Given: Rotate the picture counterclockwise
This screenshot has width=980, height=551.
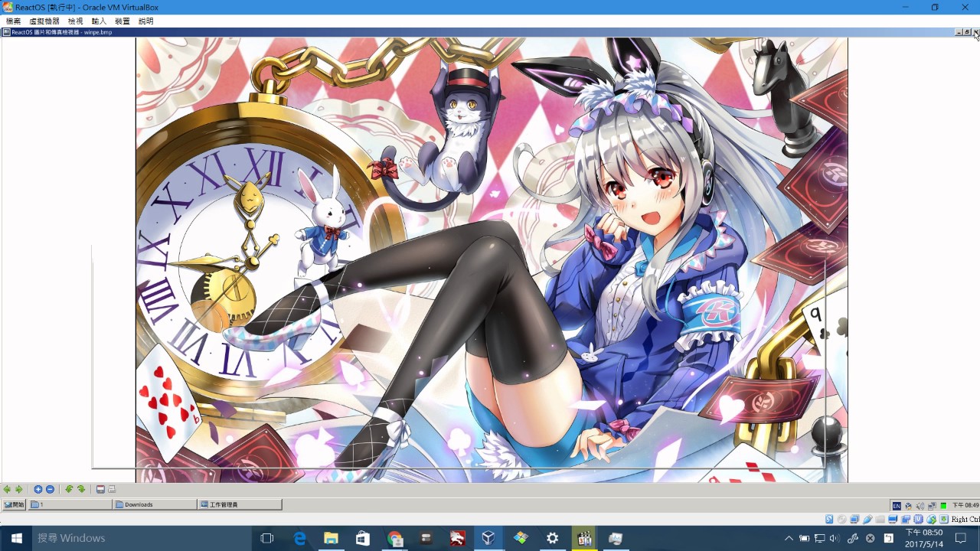Looking at the screenshot, I should click(69, 489).
